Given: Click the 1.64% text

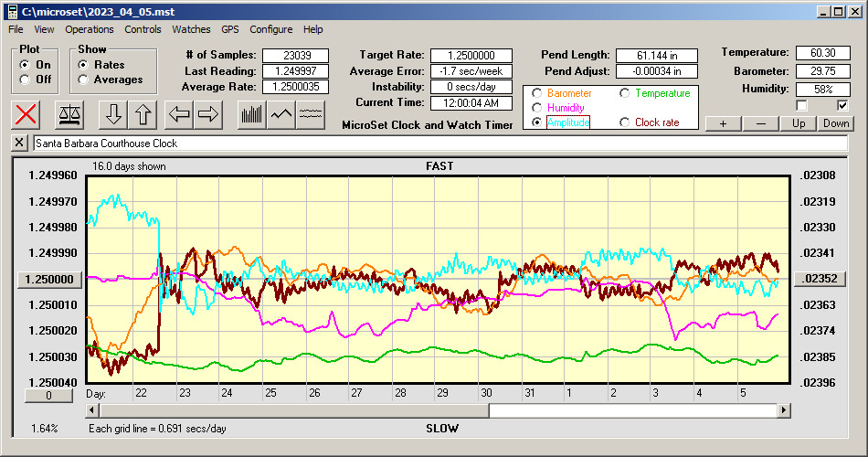Looking at the screenshot, I should pos(44,428).
